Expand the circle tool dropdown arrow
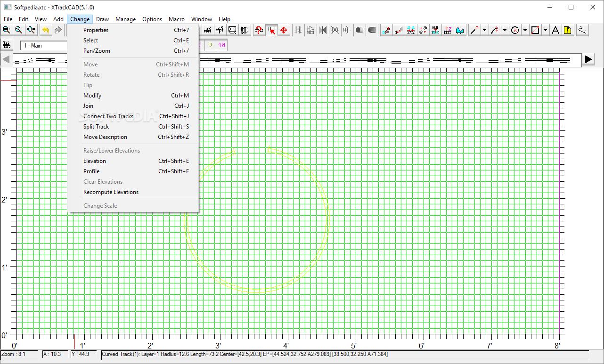This screenshot has width=604, height=364. [x=525, y=30]
